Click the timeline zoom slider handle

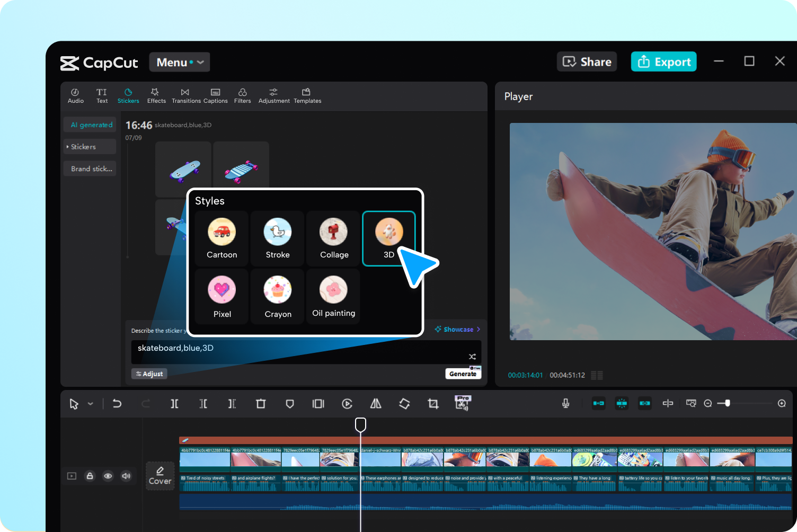[x=728, y=403]
